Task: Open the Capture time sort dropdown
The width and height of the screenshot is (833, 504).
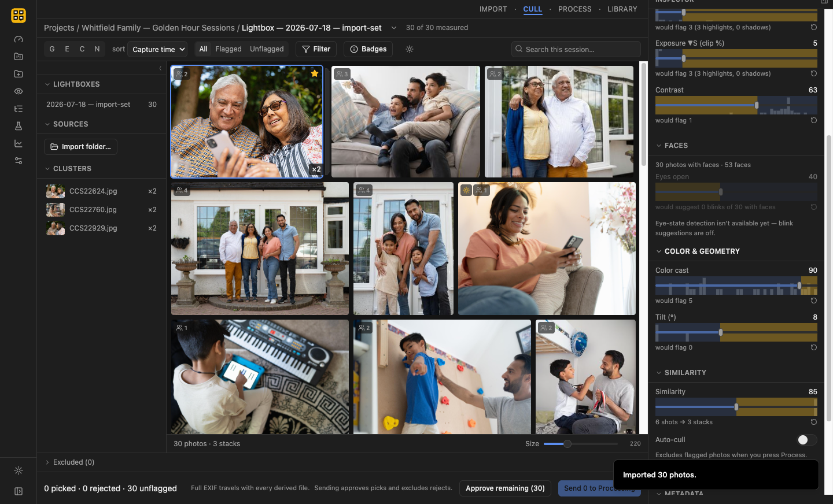Action: tap(157, 49)
